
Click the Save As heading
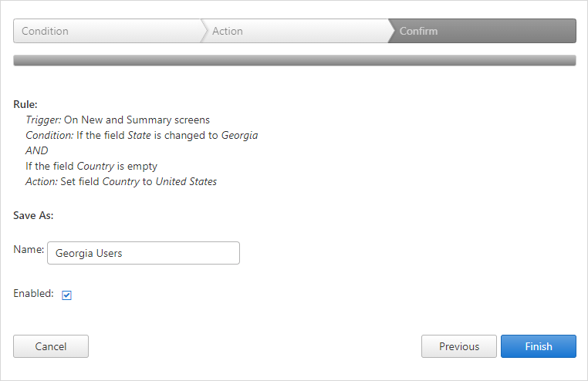click(33, 215)
